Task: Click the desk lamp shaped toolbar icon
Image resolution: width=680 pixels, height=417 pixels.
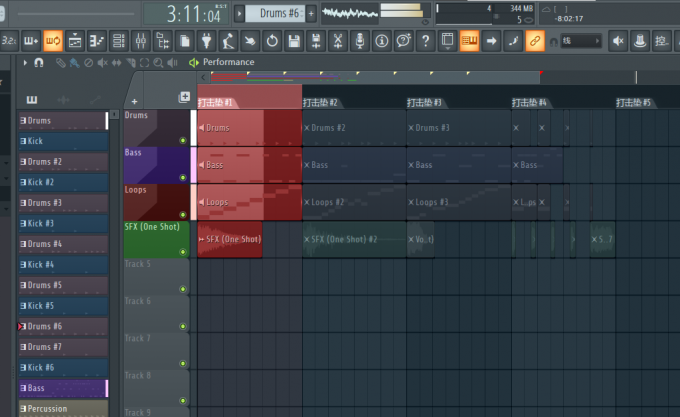Action: 229,41
